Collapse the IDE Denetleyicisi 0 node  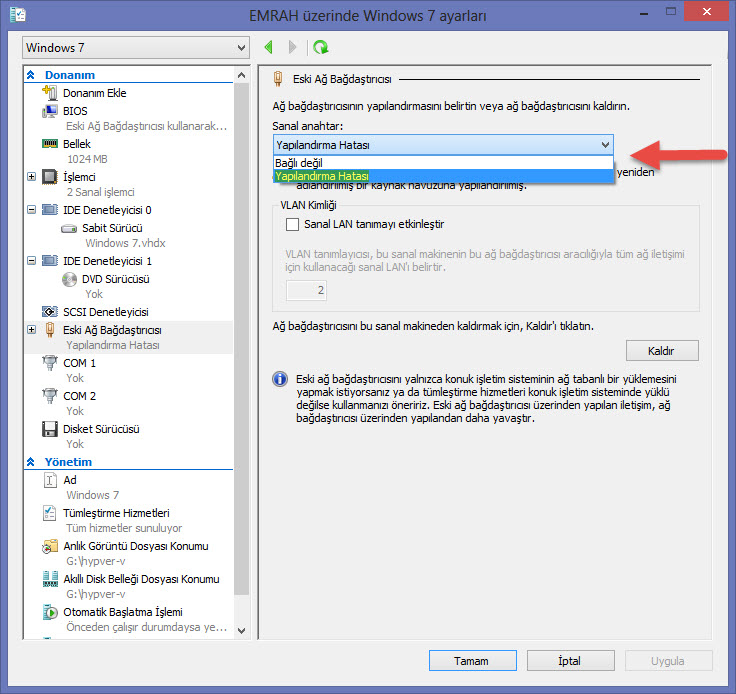click(x=31, y=210)
